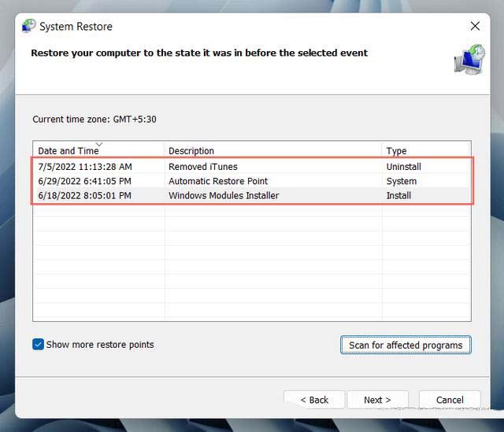Sort by Date and Time column header
Viewport: 504px width, 432px height.
pos(69,150)
